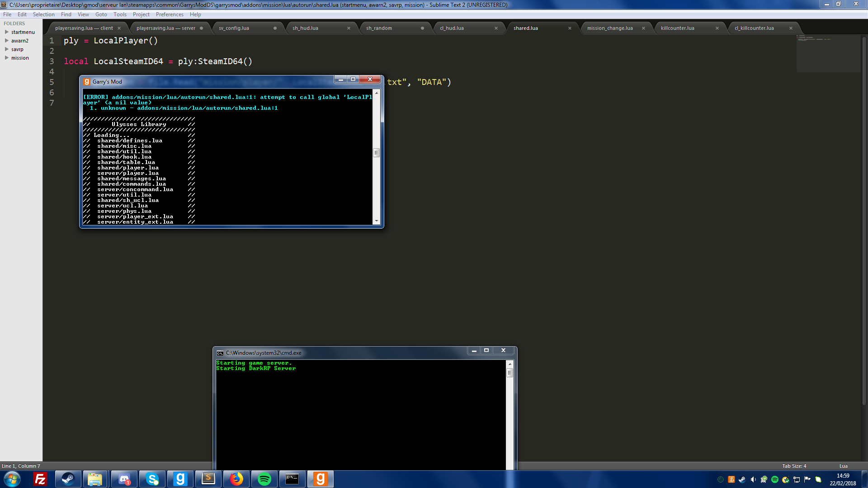Expand the savrp folder in sidebar
The width and height of the screenshot is (868, 488).
pos(7,49)
